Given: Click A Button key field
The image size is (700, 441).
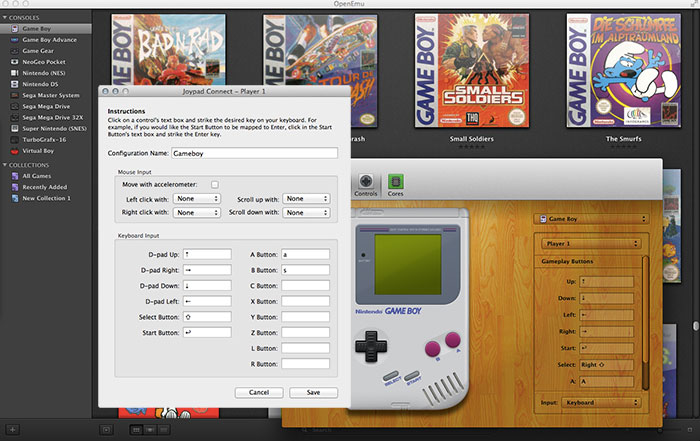Looking at the screenshot, I should (306, 254).
